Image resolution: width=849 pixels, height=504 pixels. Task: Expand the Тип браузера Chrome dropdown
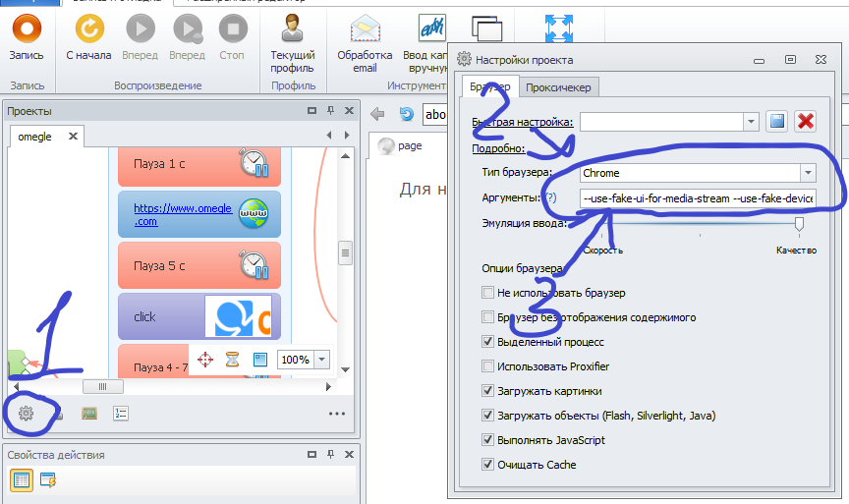click(808, 173)
